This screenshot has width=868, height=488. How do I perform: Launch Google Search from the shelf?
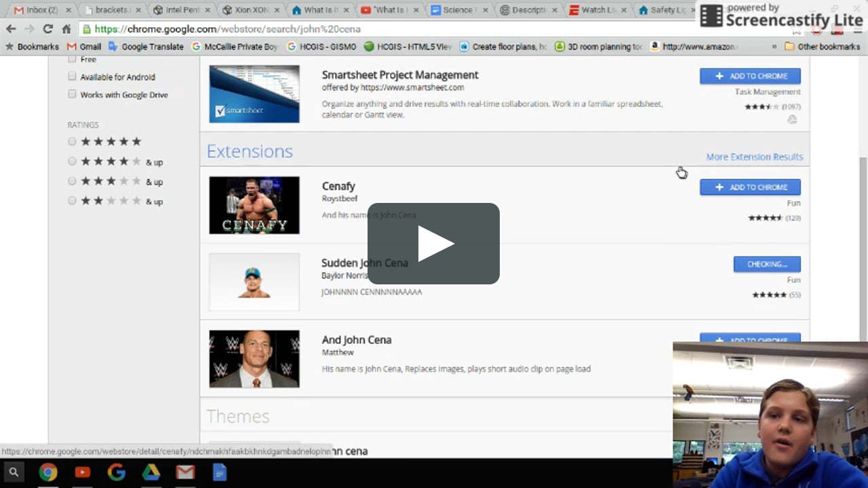pos(117,472)
